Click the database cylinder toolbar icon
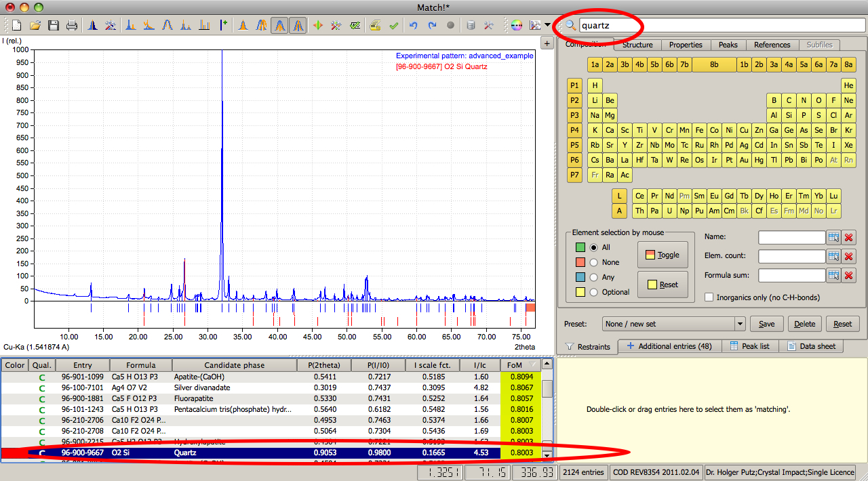 tap(471, 26)
